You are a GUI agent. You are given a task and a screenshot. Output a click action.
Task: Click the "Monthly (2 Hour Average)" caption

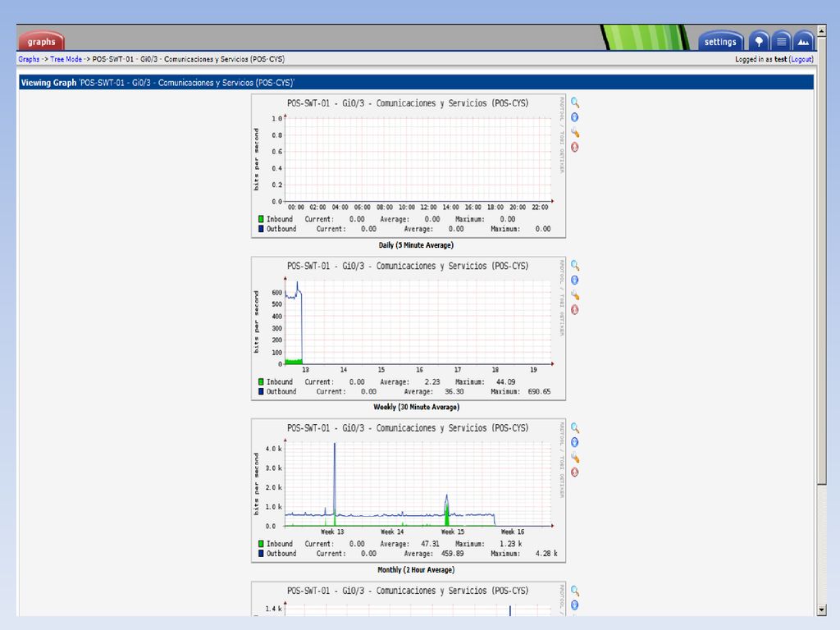[x=416, y=569]
